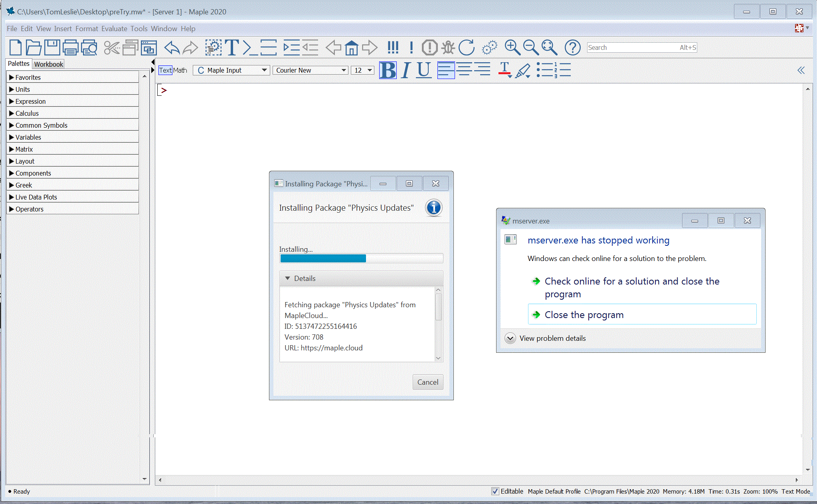Insert Maple prompt with the >_ icon
Image resolution: width=817 pixels, height=504 pixels.
tap(250, 47)
